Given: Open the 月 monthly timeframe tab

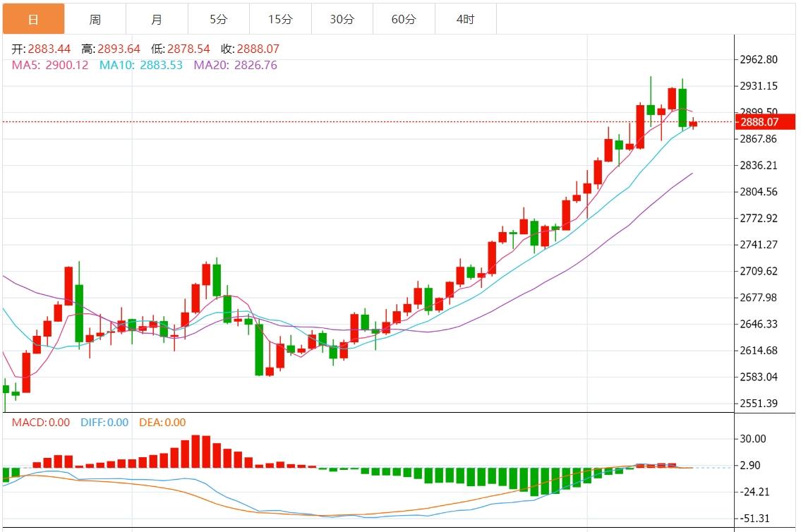Looking at the screenshot, I should (157, 19).
